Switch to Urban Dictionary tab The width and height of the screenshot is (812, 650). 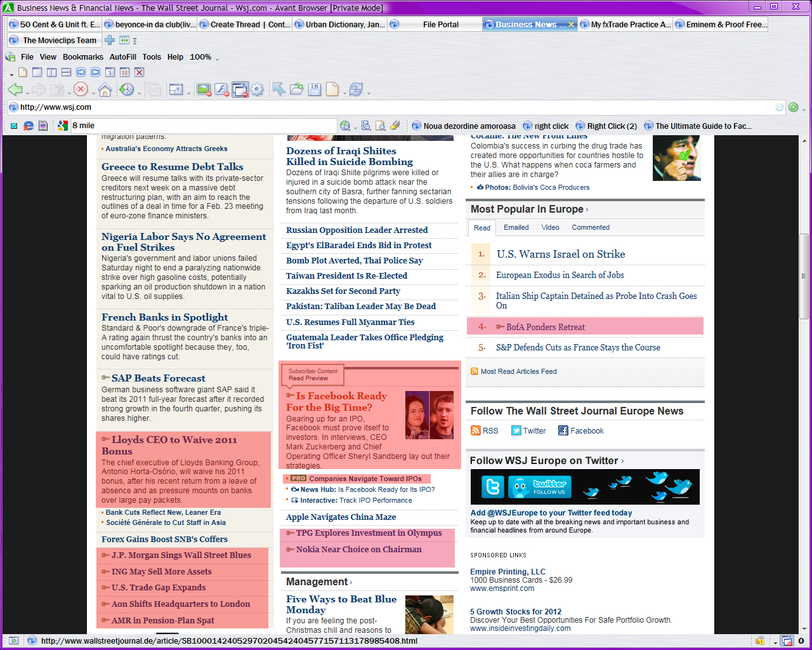(339, 24)
